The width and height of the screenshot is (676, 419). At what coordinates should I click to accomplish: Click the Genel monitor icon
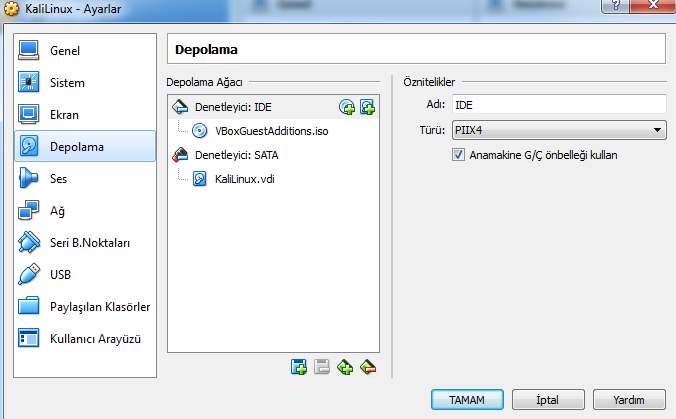click(28, 50)
